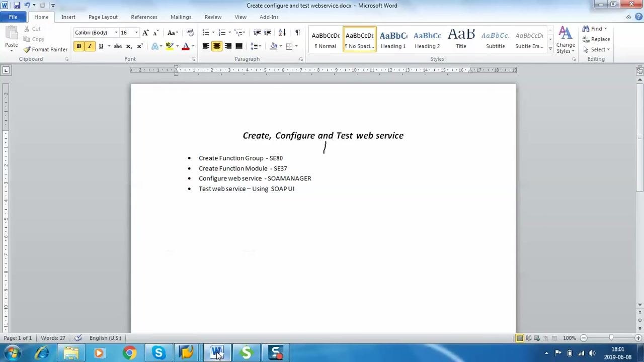644x362 pixels.
Task: Justify the paragraph text
Action: (239, 46)
